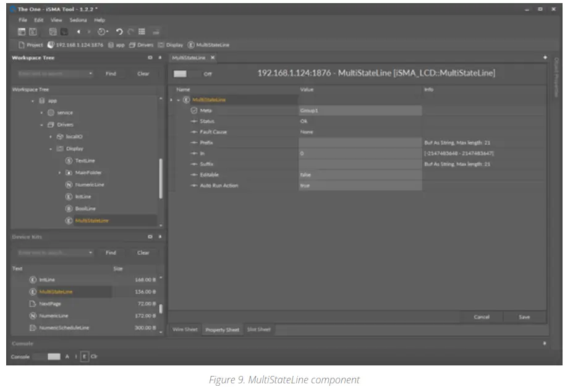
Task: Click the back navigation arrow in toolbar
Action: point(79,32)
